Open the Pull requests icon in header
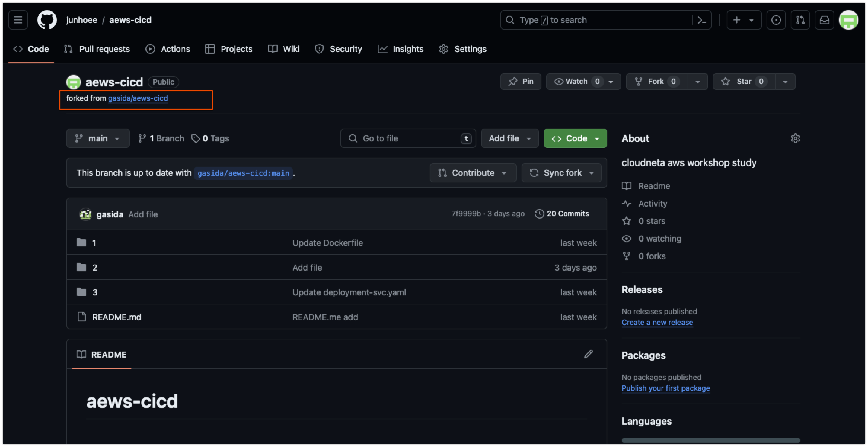Viewport: 868px width, 447px height. pos(800,20)
